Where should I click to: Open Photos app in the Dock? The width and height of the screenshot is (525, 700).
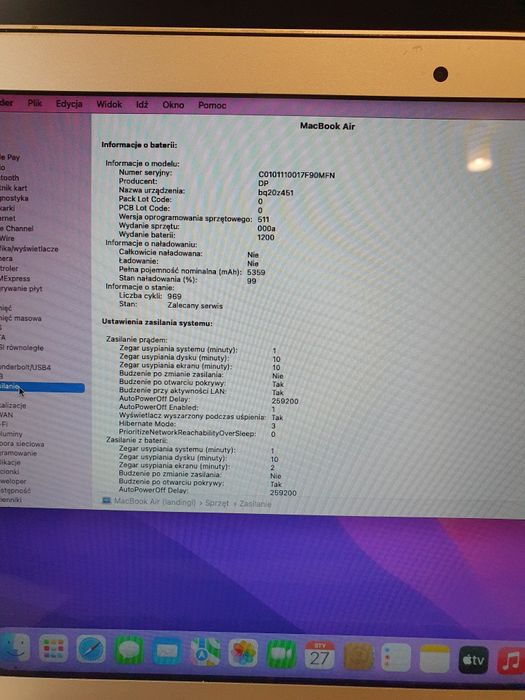(243, 653)
